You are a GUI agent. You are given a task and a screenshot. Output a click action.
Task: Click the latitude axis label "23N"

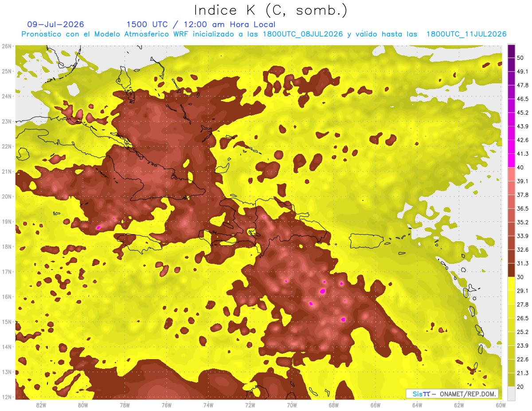point(6,121)
